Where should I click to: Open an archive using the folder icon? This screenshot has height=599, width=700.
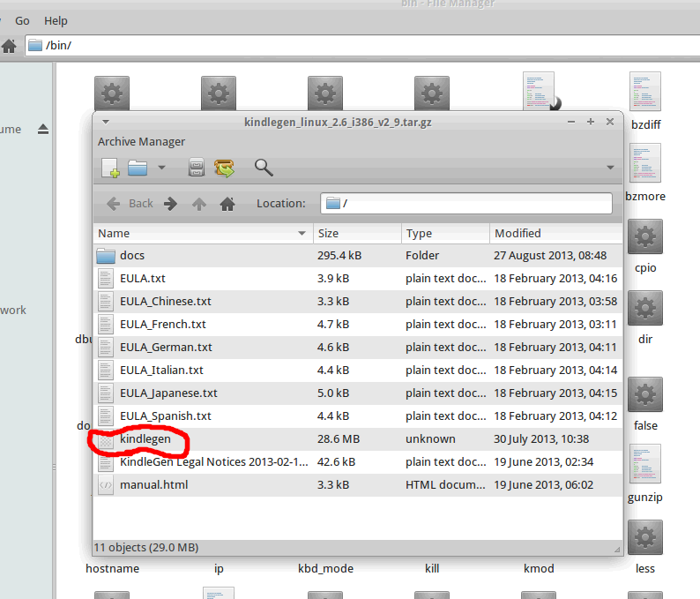(x=138, y=168)
